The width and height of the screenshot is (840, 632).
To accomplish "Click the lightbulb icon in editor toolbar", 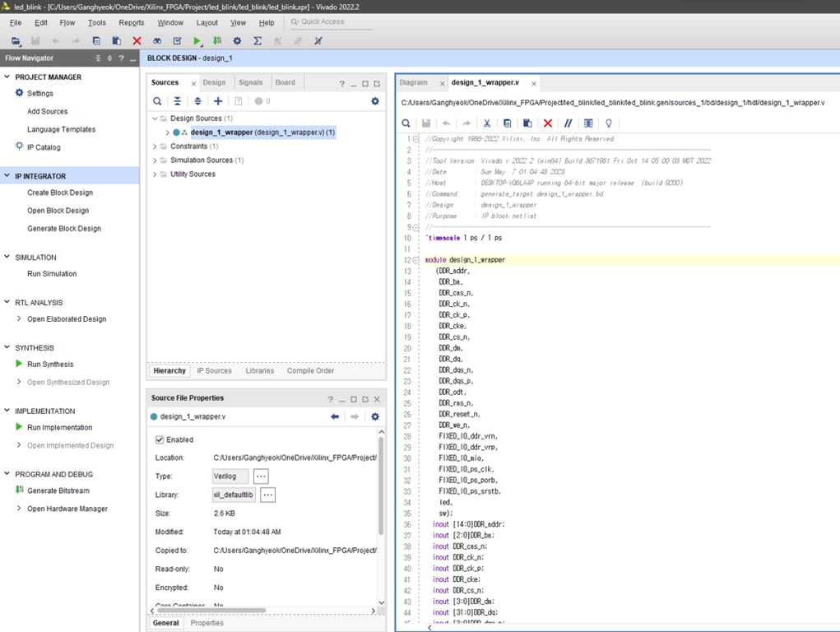I will pyautogui.click(x=609, y=123).
